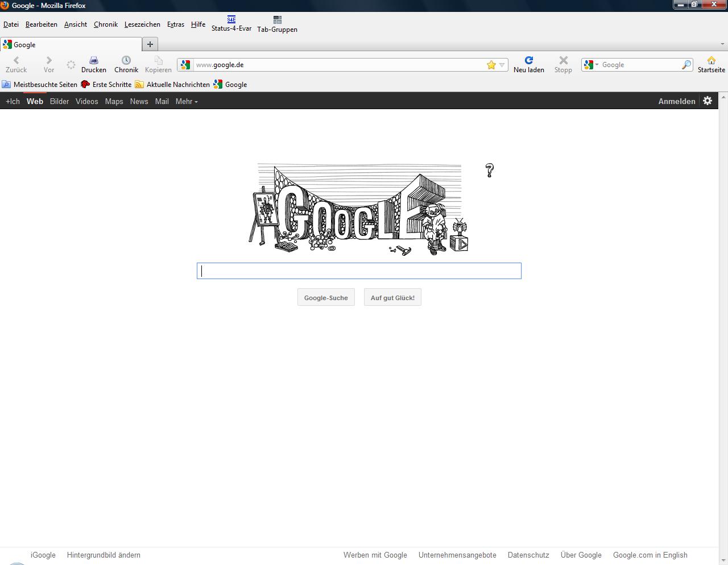Open Aktuelle Nachrichten feed bookmark
This screenshot has height=565, width=728.
(x=172, y=84)
